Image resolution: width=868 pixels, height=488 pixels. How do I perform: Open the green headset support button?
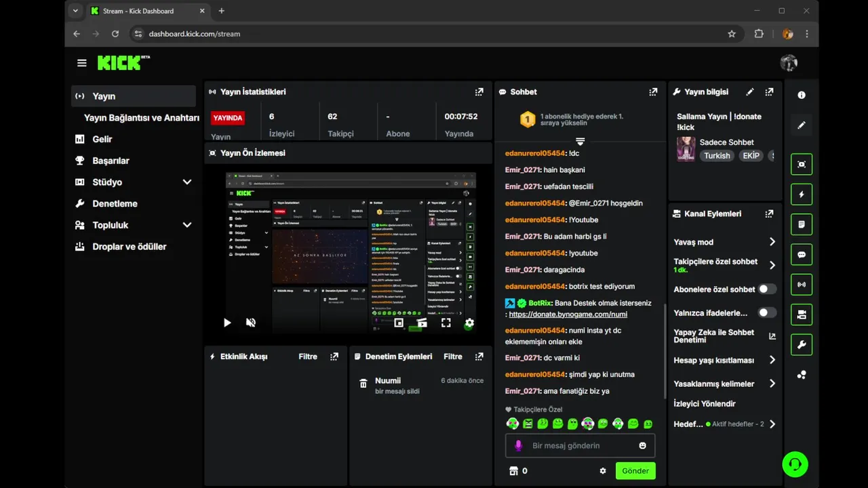795,464
